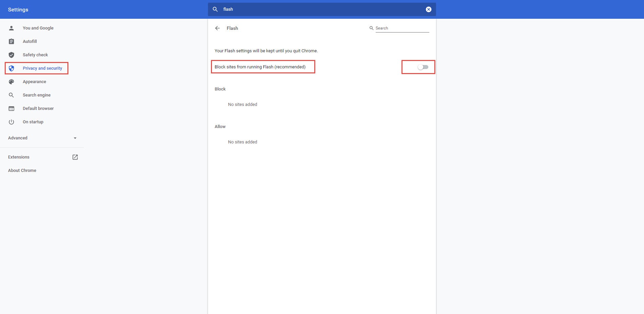Click the Settings title in header
The image size is (644, 314).
pyautogui.click(x=18, y=10)
